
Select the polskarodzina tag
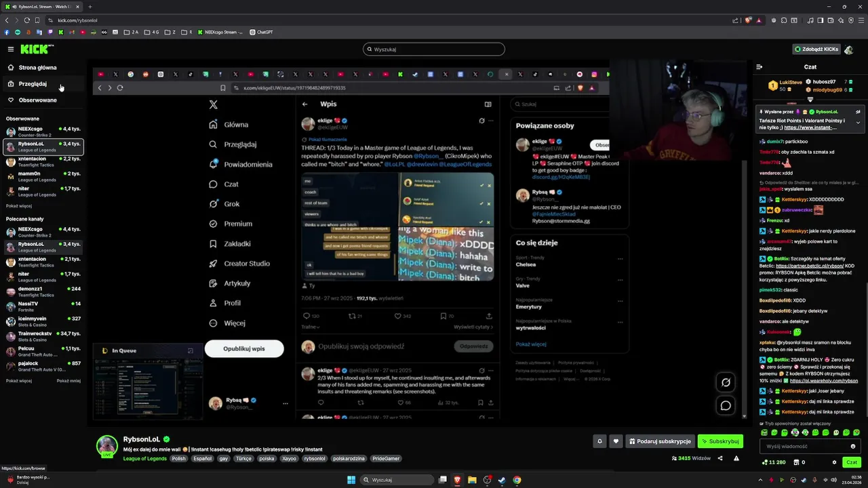coord(349,458)
